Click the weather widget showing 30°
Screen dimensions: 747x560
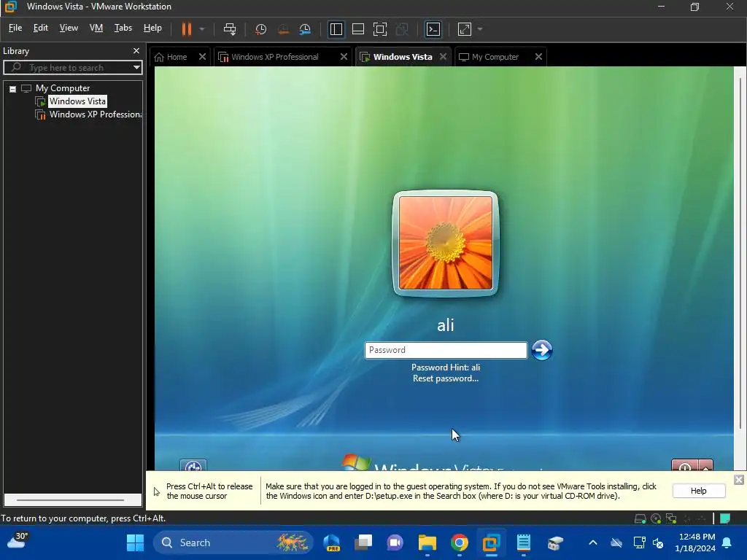click(18, 542)
